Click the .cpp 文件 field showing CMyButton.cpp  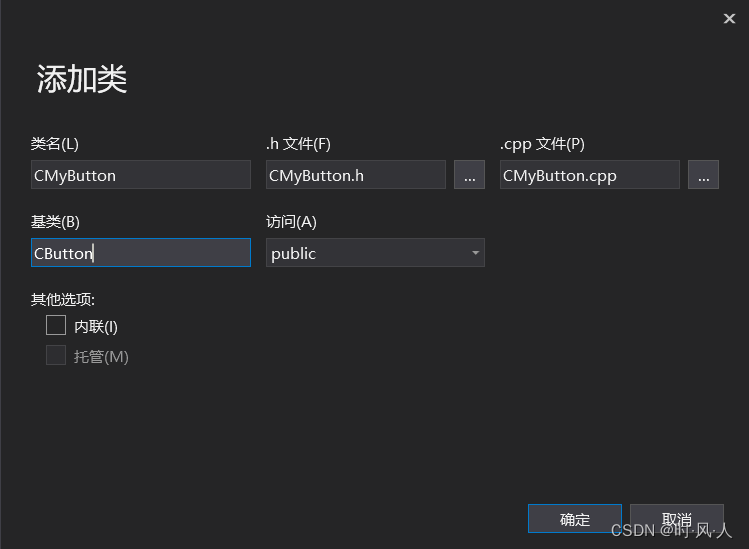click(589, 175)
